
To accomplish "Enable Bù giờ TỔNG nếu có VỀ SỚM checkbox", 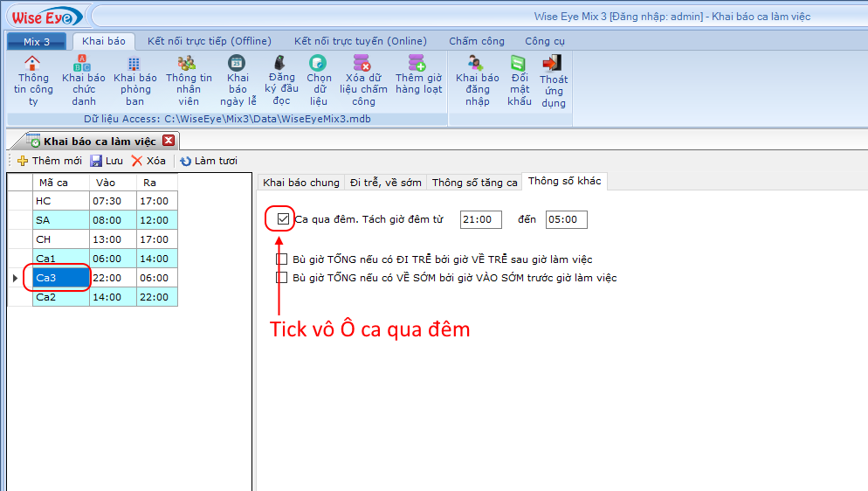I will (x=282, y=278).
